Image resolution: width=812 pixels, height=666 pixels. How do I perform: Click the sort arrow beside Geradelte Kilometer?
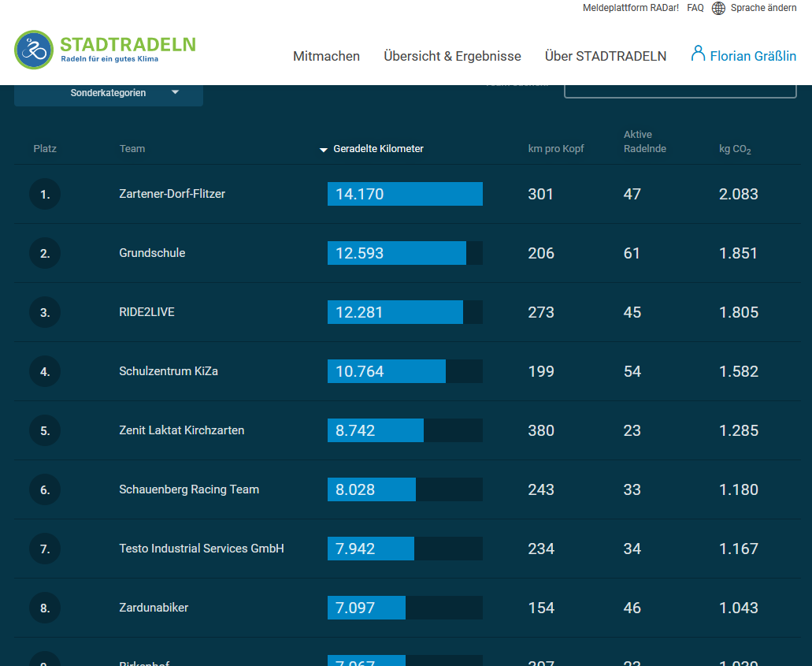click(x=324, y=150)
